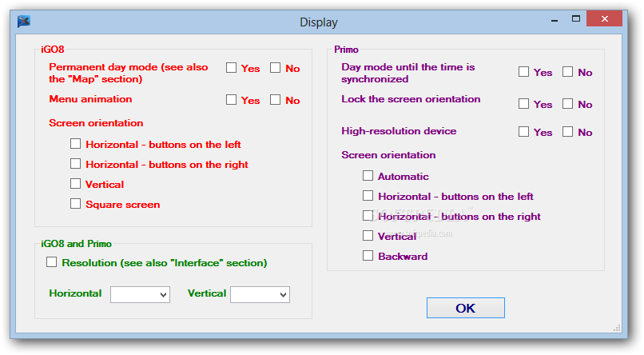
Task: Click the Primo group title
Action: pos(346,50)
